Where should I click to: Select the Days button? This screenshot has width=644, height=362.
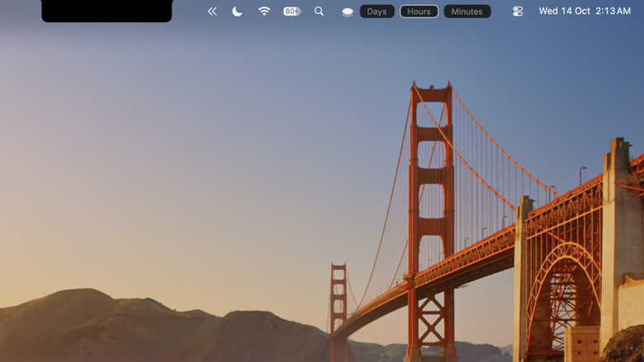point(377,12)
